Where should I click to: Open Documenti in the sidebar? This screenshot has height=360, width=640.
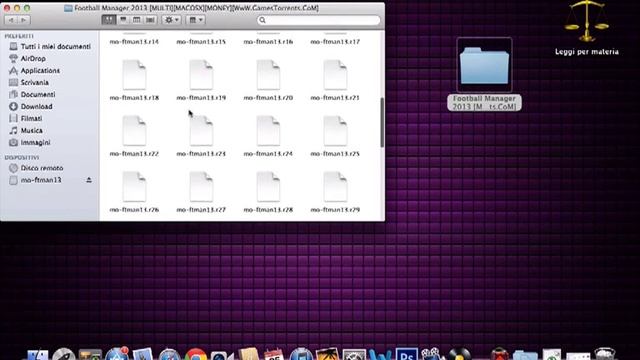pos(32,94)
